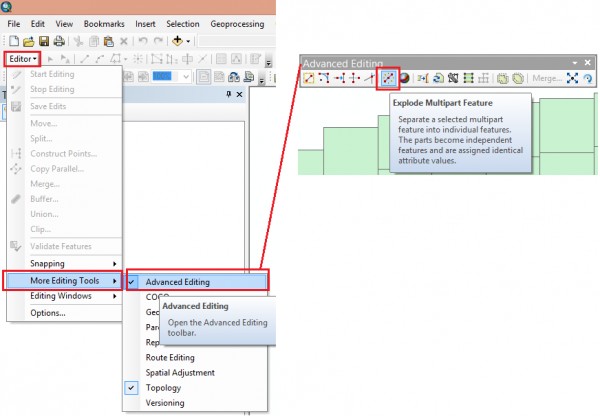Click the Paste clipboard icon

109,41
